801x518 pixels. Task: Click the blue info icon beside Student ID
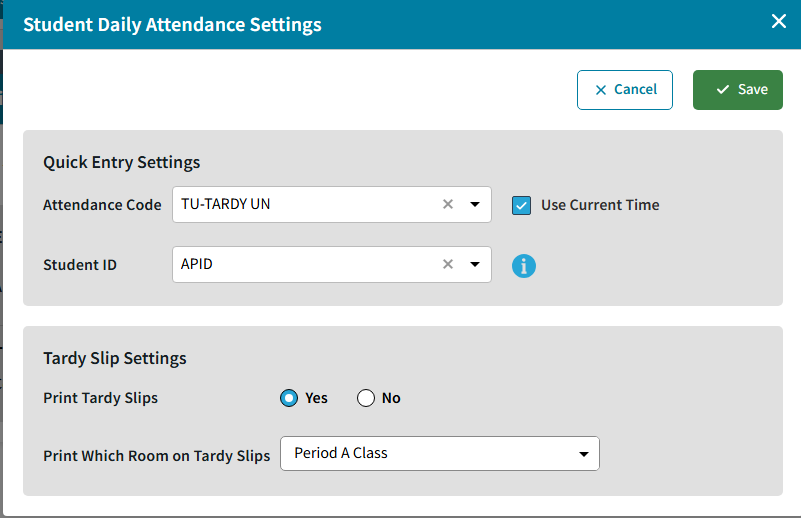524,266
